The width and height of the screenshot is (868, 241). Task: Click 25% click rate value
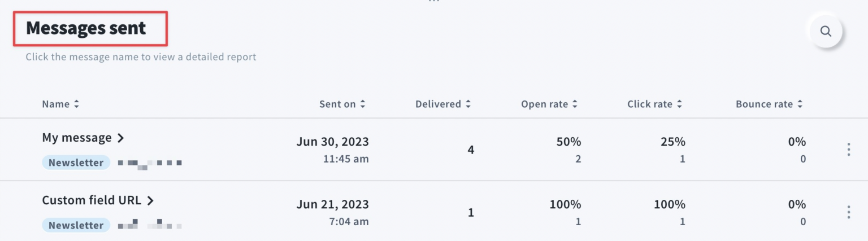tap(673, 142)
